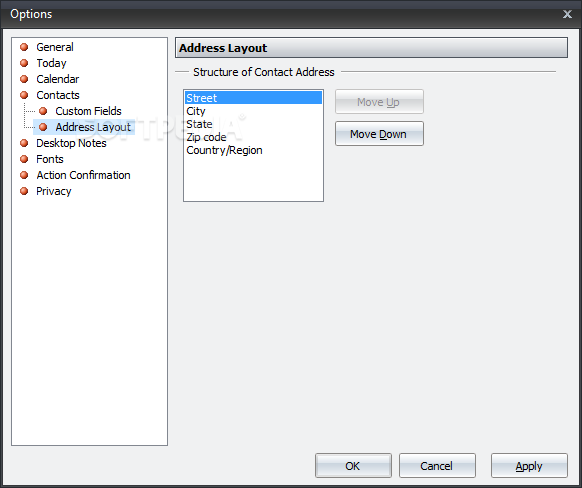Image resolution: width=582 pixels, height=488 pixels.
Task: Click the red bullet icon beside Action Confirmation
Action: 24,175
